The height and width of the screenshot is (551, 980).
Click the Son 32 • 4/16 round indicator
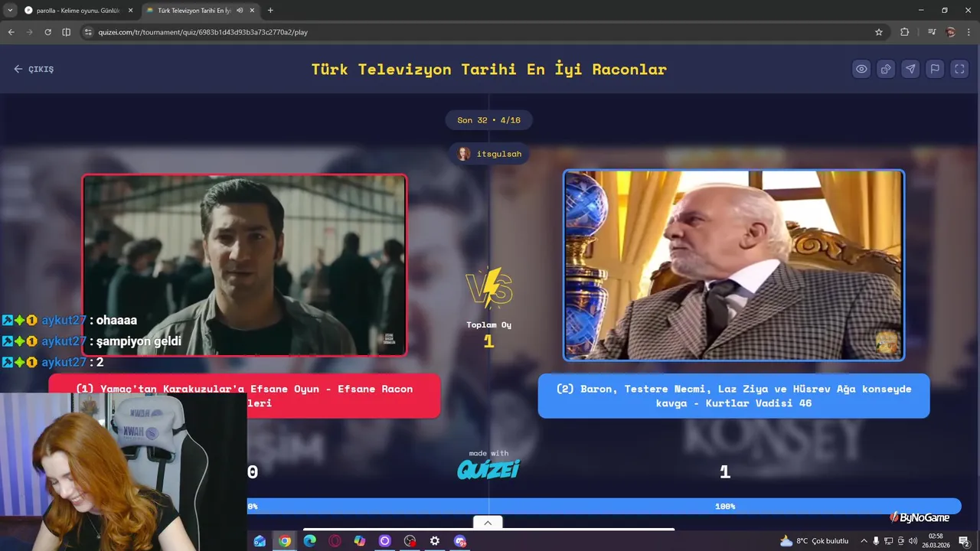pyautogui.click(x=488, y=120)
